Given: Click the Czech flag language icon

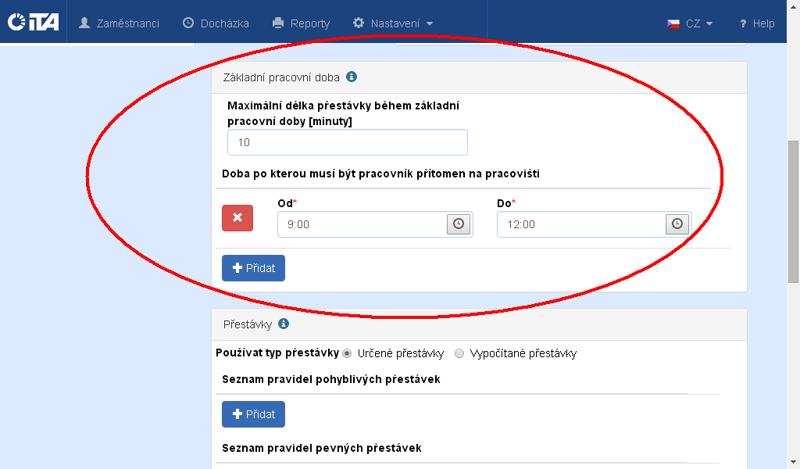Looking at the screenshot, I should tap(674, 23).
